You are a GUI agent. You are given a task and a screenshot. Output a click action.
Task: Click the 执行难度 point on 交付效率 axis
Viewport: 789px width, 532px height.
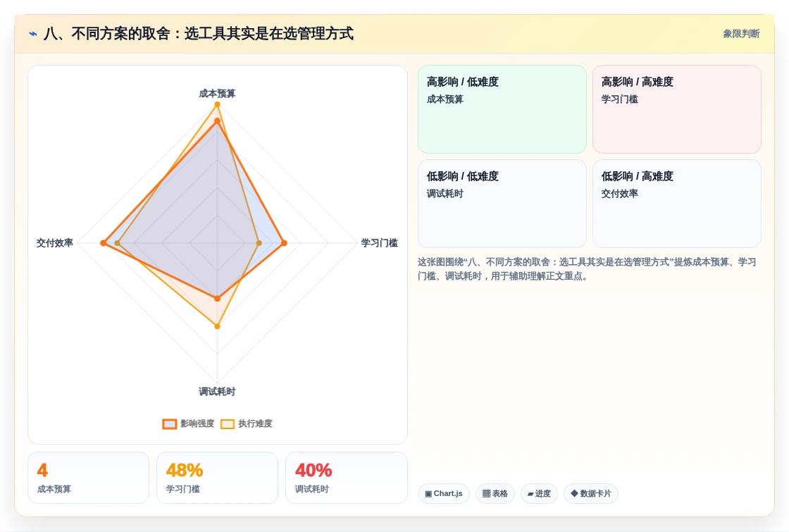tap(117, 243)
